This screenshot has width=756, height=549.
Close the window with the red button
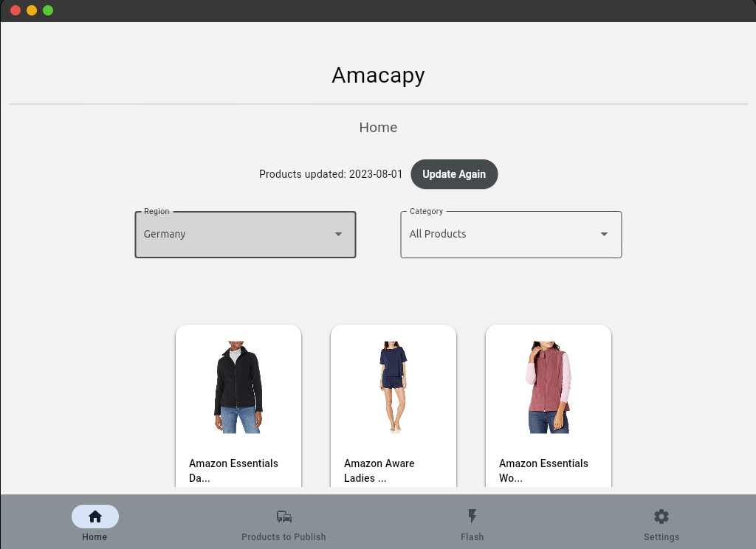pos(16,10)
